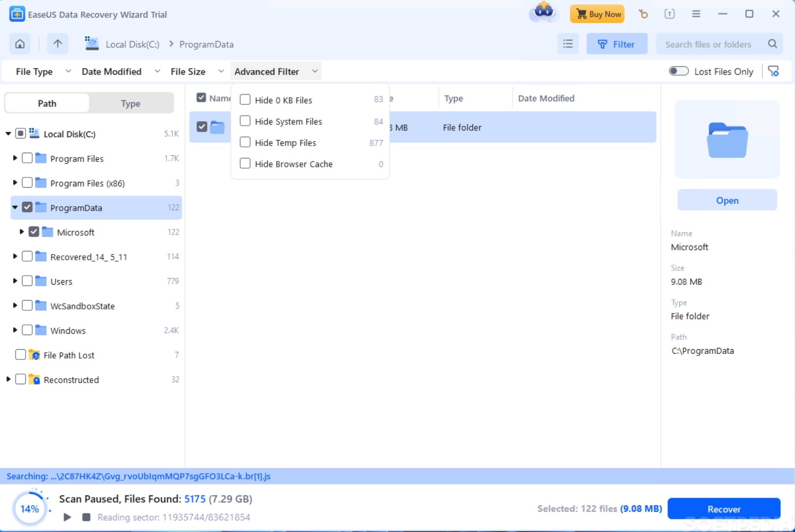This screenshot has width=795, height=532.
Task: Click the 14% scan progress ring
Action: (x=30, y=509)
